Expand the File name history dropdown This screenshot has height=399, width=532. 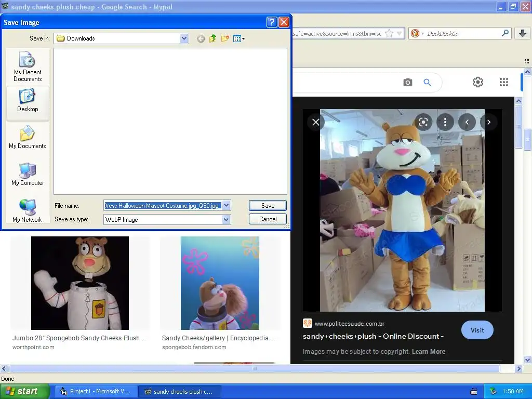227,206
